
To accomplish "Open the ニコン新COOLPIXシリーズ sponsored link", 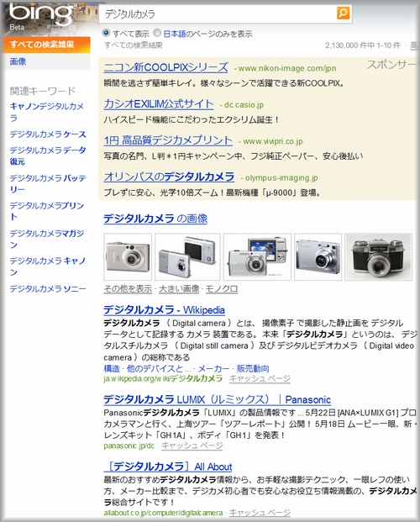I will pos(165,67).
